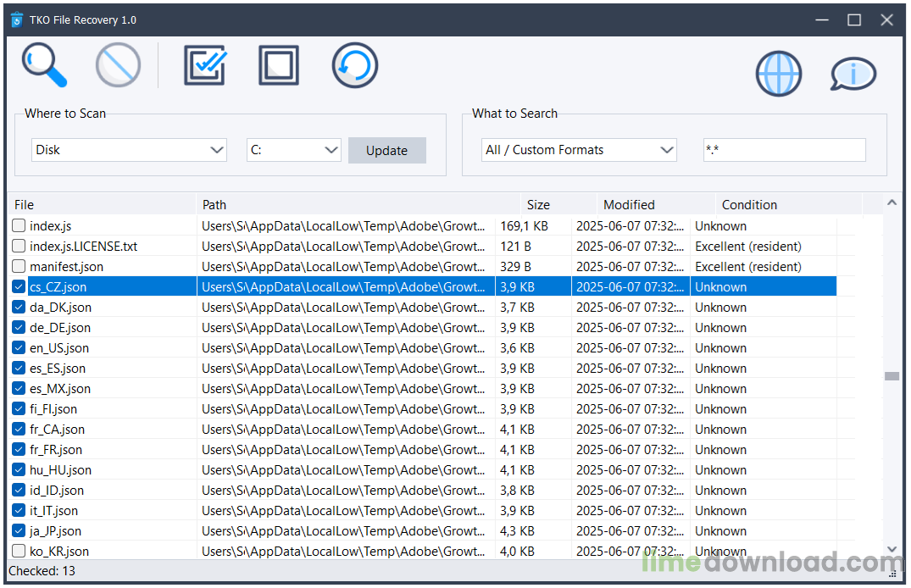
Task: Click the vertical scrollbar thumb
Action: pyautogui.click(x=892, y=376)
